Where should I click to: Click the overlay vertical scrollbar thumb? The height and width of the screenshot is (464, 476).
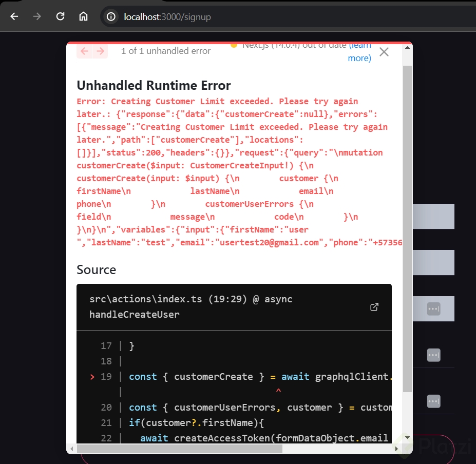(407, 229)
